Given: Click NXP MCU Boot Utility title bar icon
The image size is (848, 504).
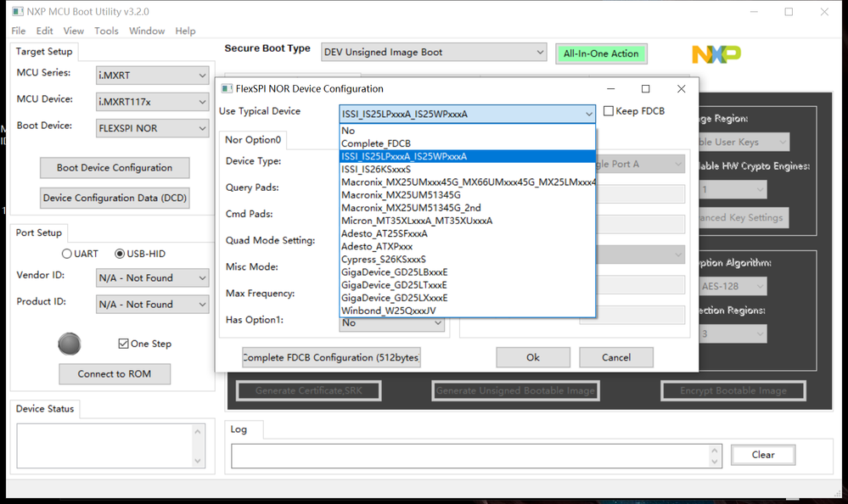Looking at the screenshot, I should point(18,11).
